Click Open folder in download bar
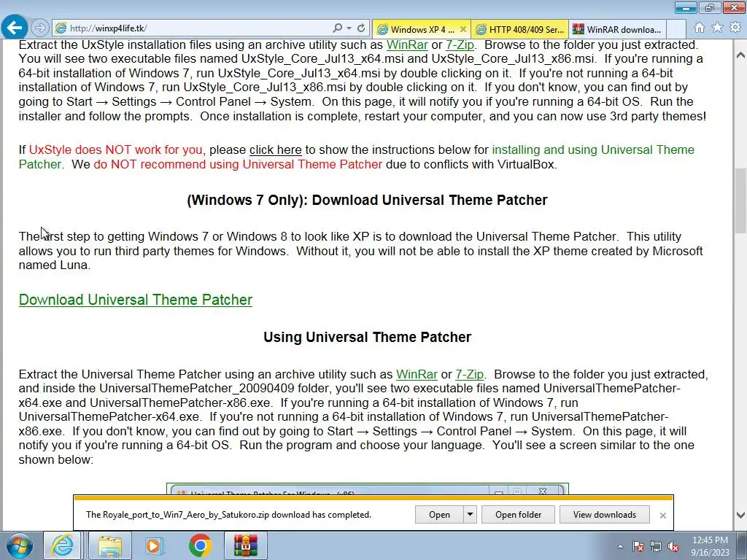Screen dimensions: 747x560 point(519,515)
